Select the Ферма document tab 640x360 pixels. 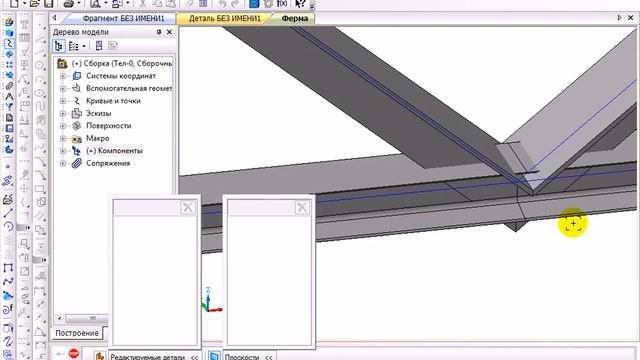click(295, 18)
